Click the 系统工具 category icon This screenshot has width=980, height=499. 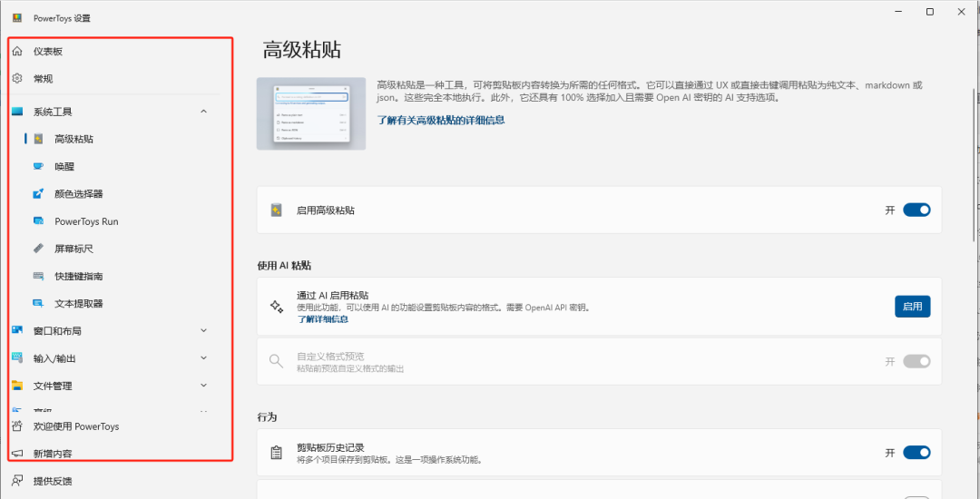[17, 112]
